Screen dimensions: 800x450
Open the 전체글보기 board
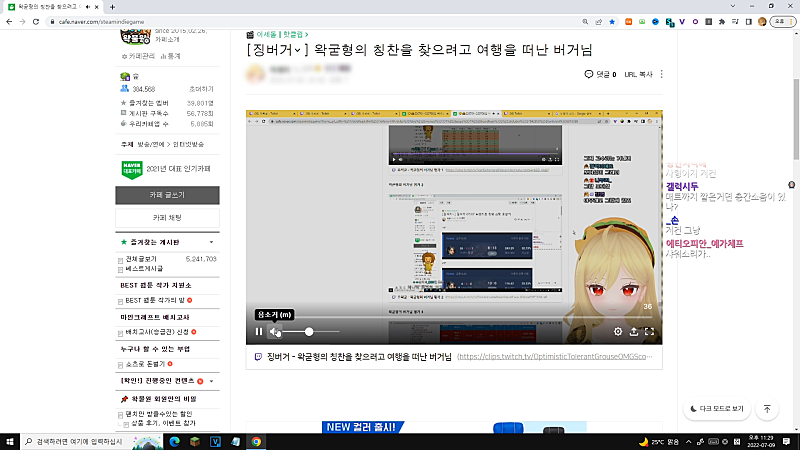click(145, 259)
